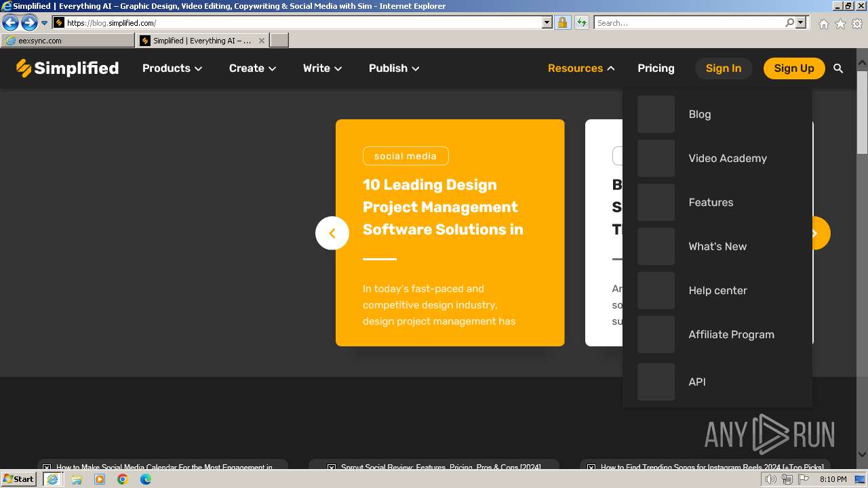Image resolution: width=868 pixels, height=488 pixels.
Task: Launch Edge from taskbar
Action: (146, 479)
